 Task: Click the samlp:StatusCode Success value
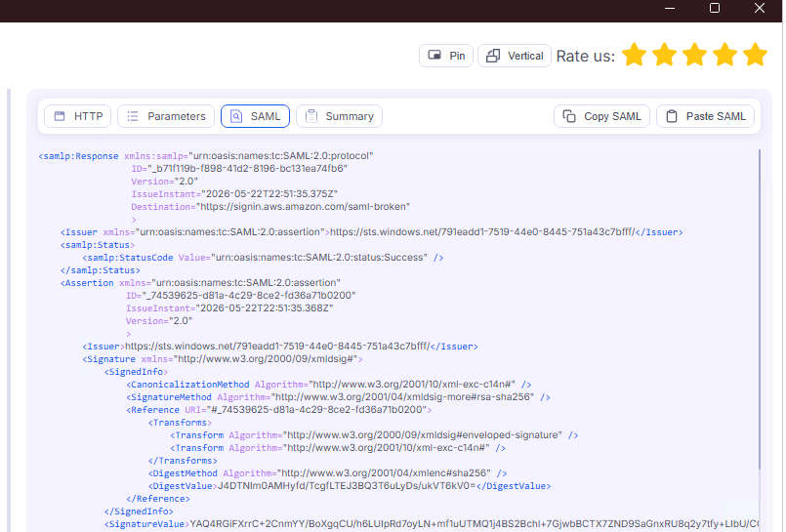[320, 258]
